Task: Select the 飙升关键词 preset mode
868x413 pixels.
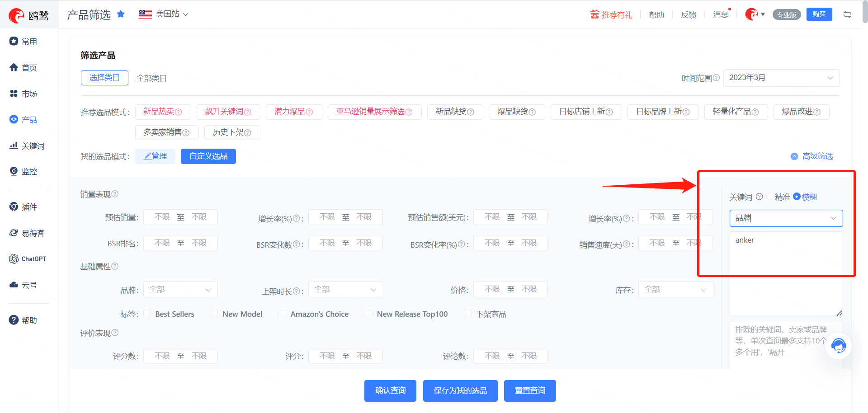Action: click(228, 112)
